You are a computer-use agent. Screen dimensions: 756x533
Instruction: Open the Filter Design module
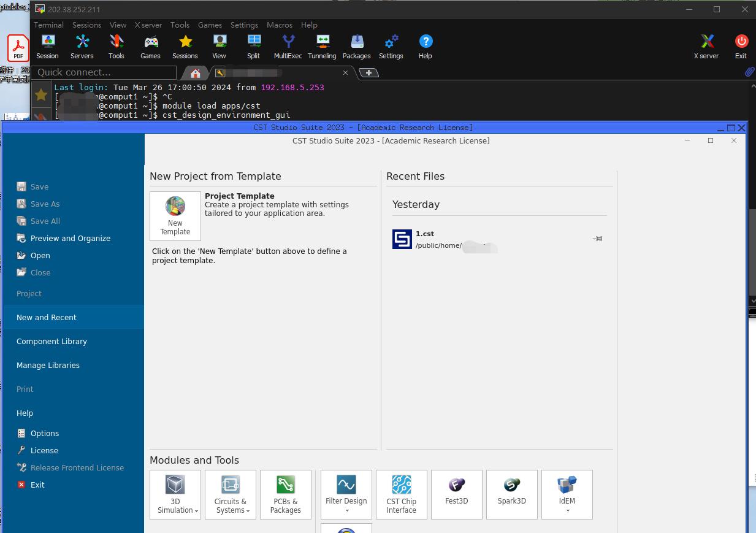point(346,494)
